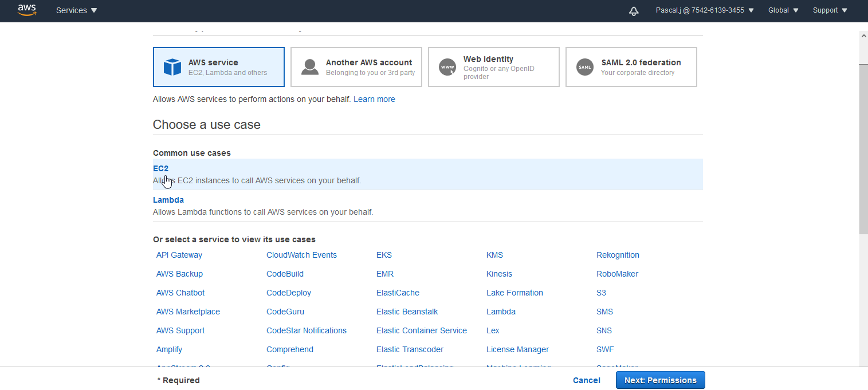Choose the EC2 common use case
Image resolution: width=868 pixels, height=390 pixels.
[x=428, y=174]
